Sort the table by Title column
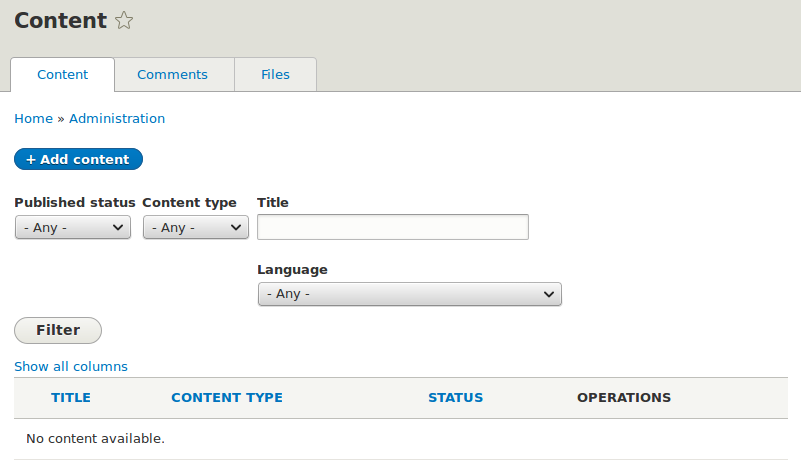 coord(71,398)
